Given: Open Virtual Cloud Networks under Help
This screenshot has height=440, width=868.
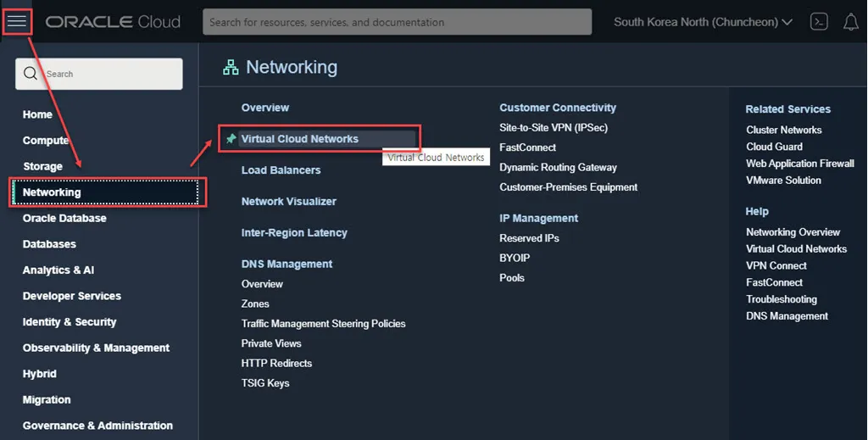Looking at the screenshot, I should [x=796, y=249].
